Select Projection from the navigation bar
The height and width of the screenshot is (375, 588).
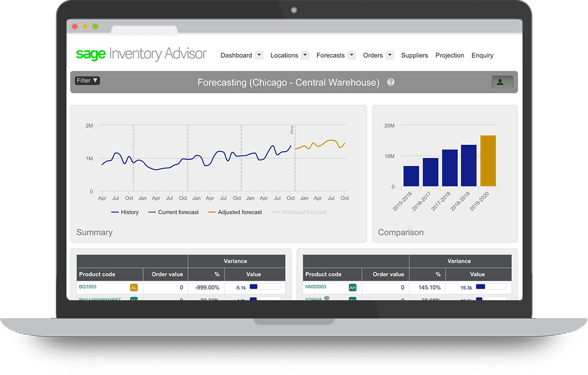coord(449,55)
